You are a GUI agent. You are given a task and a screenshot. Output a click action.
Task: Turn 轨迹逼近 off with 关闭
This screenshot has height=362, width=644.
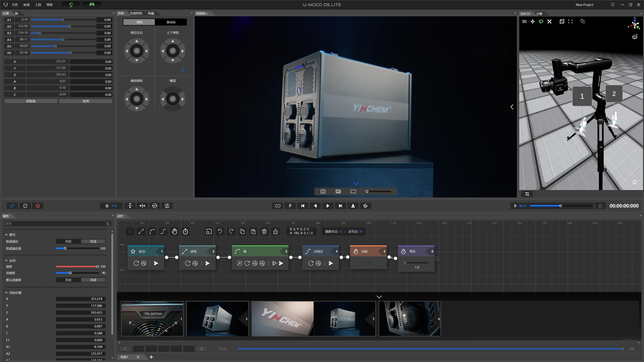point(93,242)
